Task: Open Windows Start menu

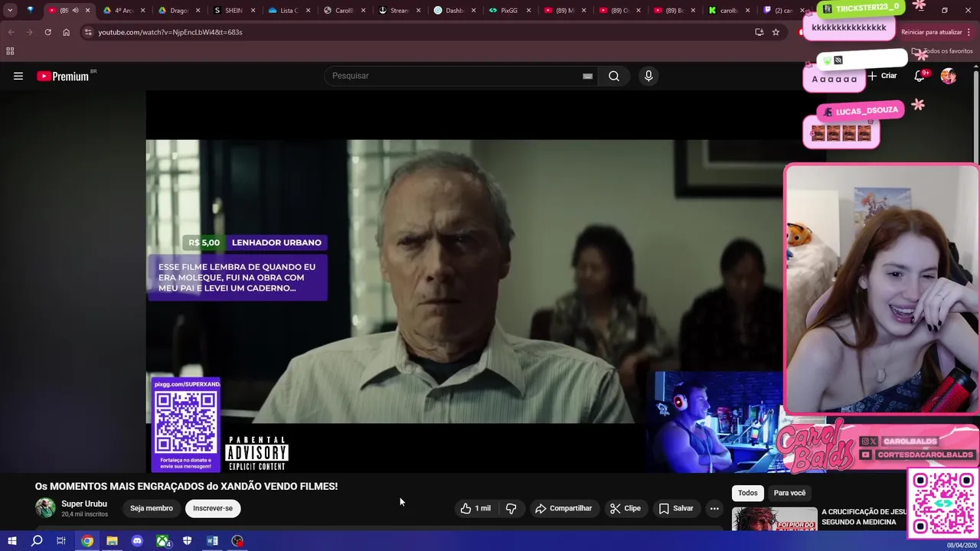Action: point(11,541)
